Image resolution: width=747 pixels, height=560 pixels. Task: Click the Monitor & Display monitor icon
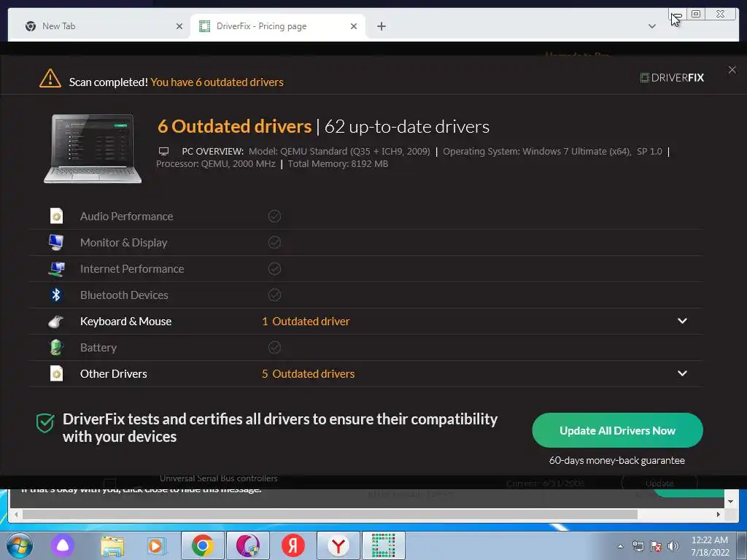56,242
